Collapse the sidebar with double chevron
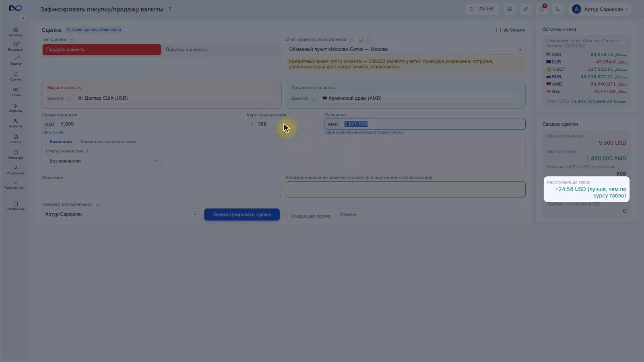Image resolution: width=644 pixels, height=362 pixels. pos(23,18)
